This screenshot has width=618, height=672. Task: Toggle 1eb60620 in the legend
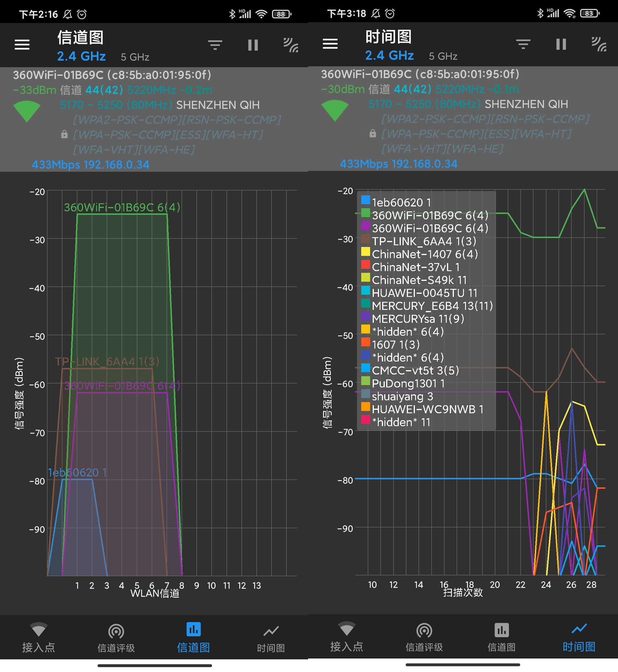(400, 202)
